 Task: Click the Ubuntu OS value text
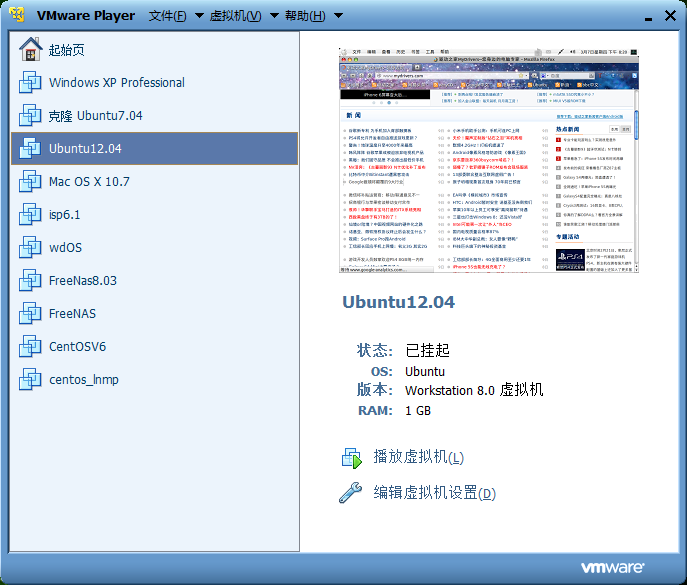(425, 372)
